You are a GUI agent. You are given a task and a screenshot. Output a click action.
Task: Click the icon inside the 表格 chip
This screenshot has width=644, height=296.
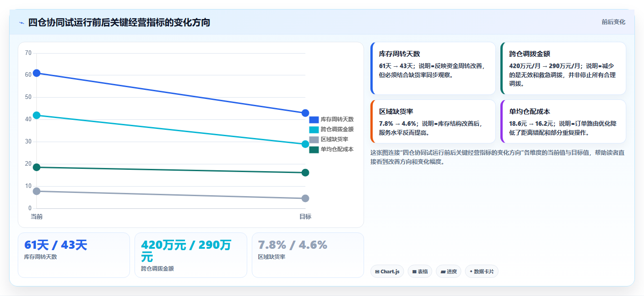(x=414, y=271)
